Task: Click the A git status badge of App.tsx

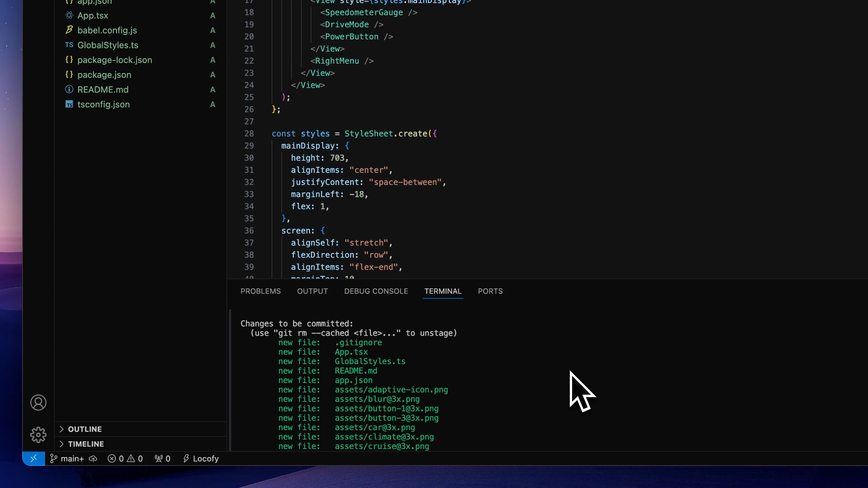Action: pos(213,16)
